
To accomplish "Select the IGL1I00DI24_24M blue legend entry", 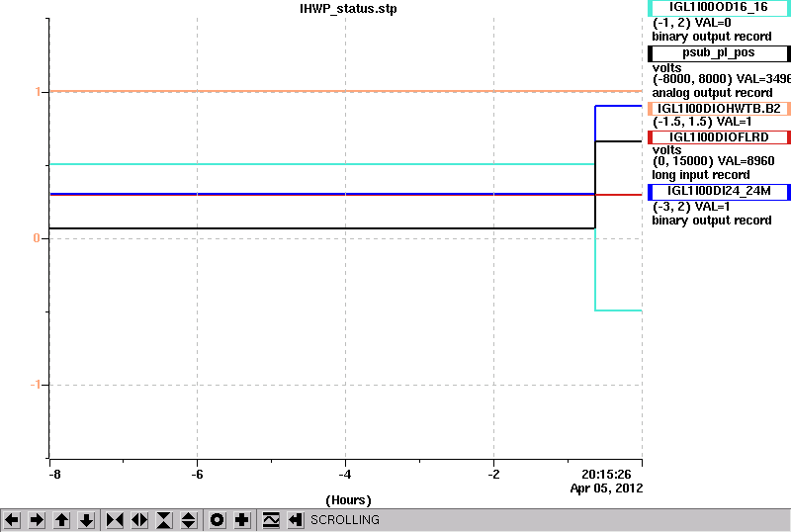I will point(719,191).
